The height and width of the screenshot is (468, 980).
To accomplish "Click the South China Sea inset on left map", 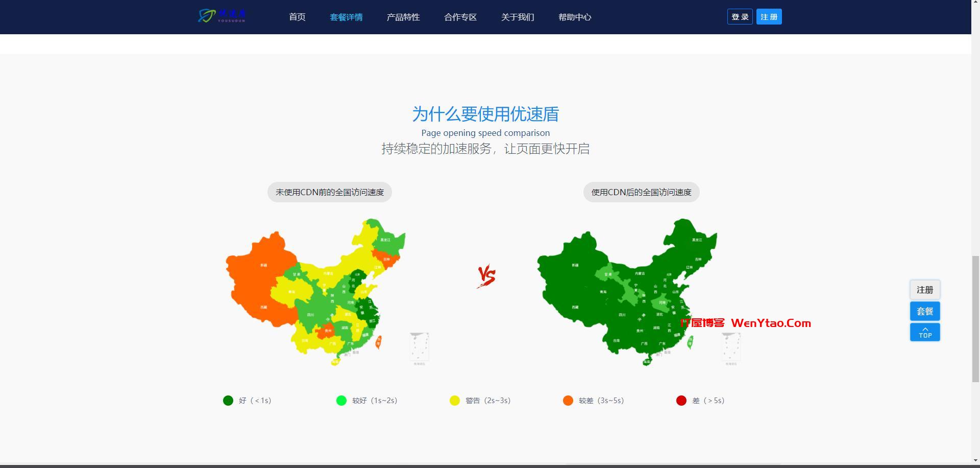I will pyautogui.click(x=419, y=348).
